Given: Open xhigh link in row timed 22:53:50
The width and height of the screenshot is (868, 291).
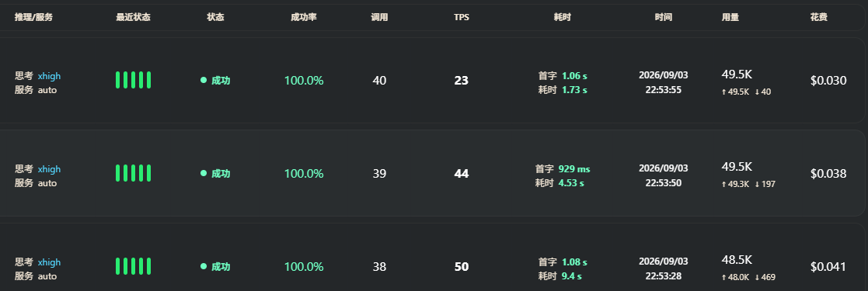Looking at the screenshot, I should click(49, 168).
